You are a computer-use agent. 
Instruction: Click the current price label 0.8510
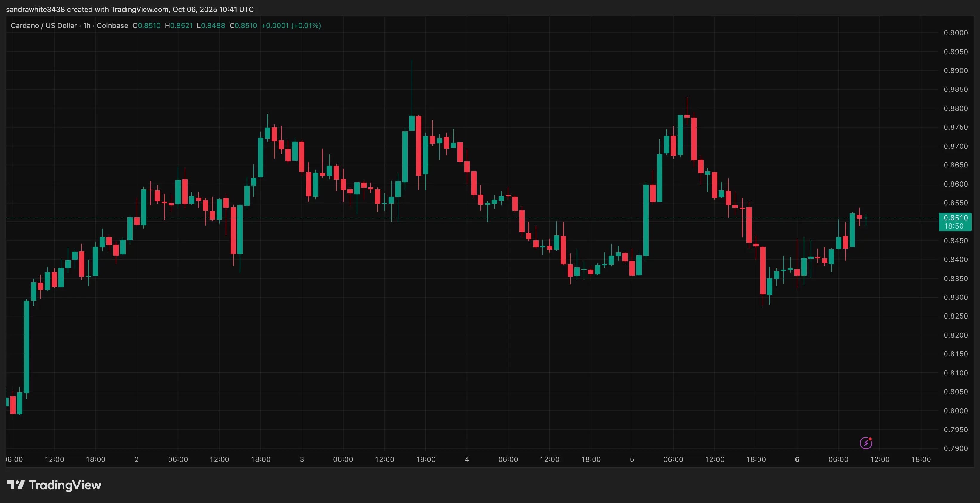click(x=955, y=218)
